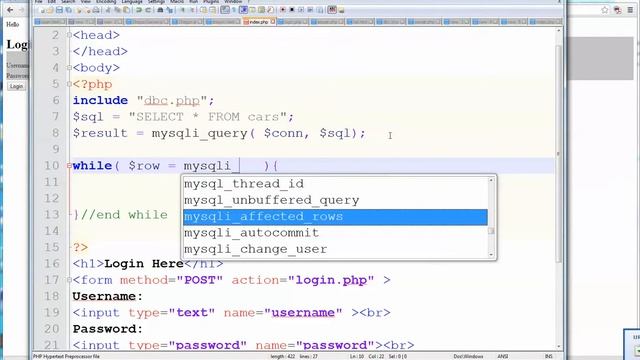Click the ANSI encoding status bar entry

pos(502,356)
